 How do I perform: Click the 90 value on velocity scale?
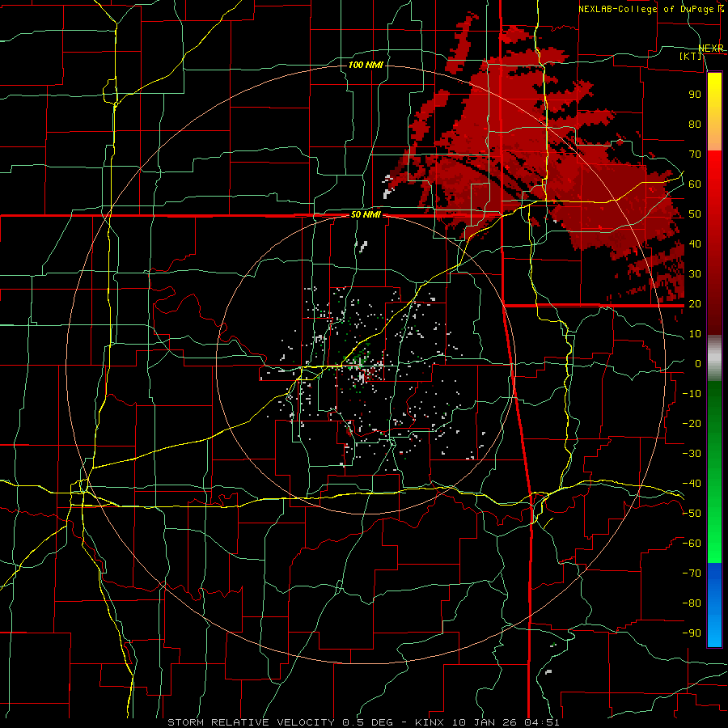pyautogui.click(x=695, y=95)
